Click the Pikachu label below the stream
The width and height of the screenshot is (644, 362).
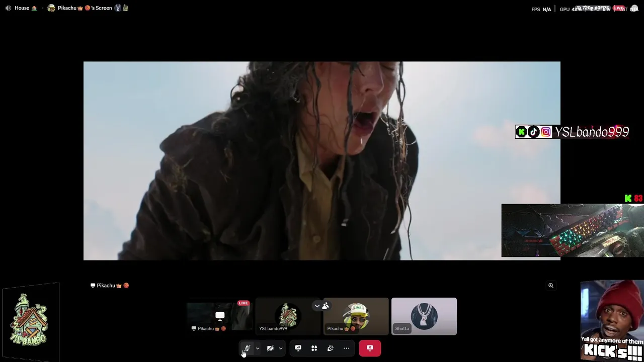[110, 286]
